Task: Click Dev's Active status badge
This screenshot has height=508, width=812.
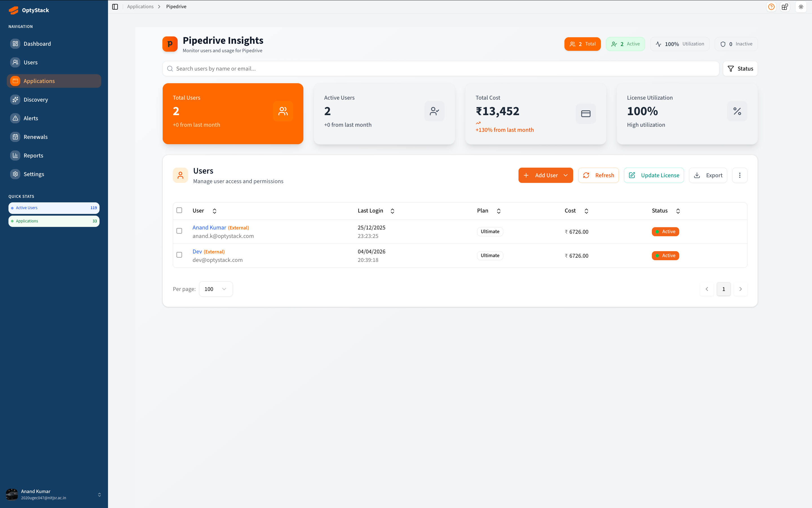Action: point(665,255)
